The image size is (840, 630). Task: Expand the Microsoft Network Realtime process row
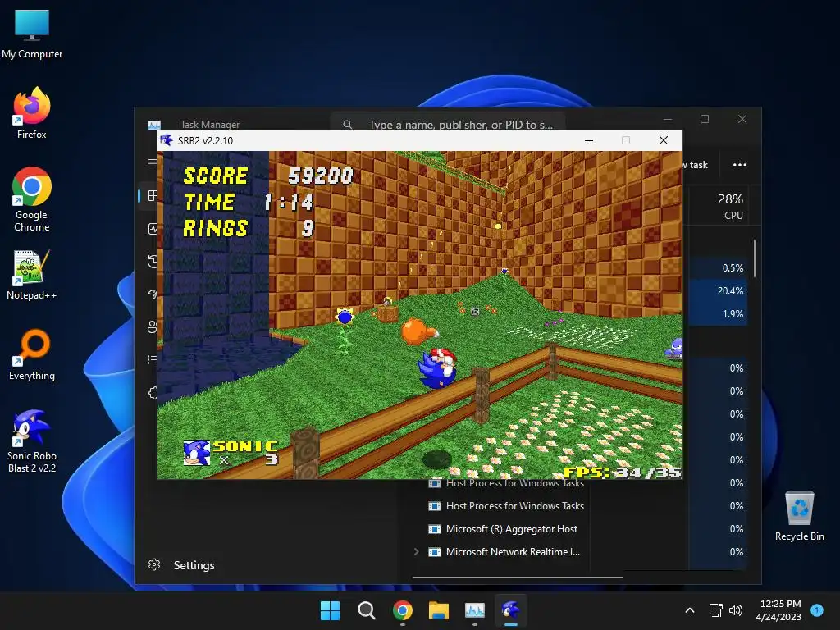[416, 551]
